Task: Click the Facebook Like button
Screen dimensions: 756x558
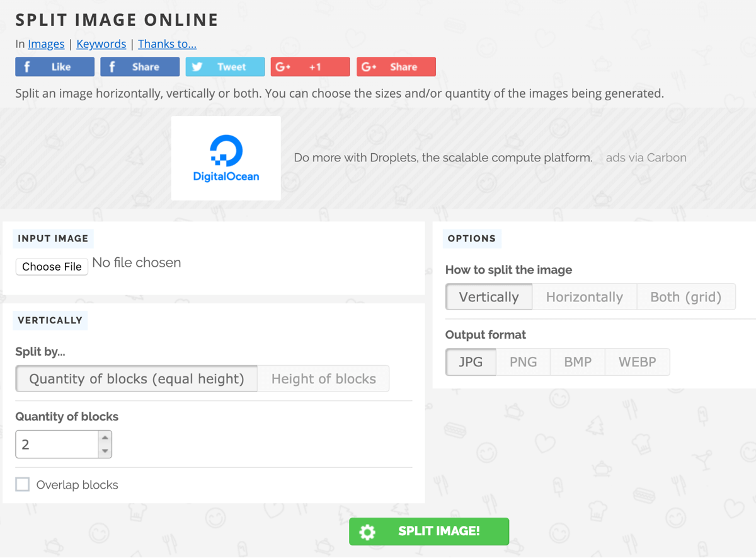Action: 55,67
